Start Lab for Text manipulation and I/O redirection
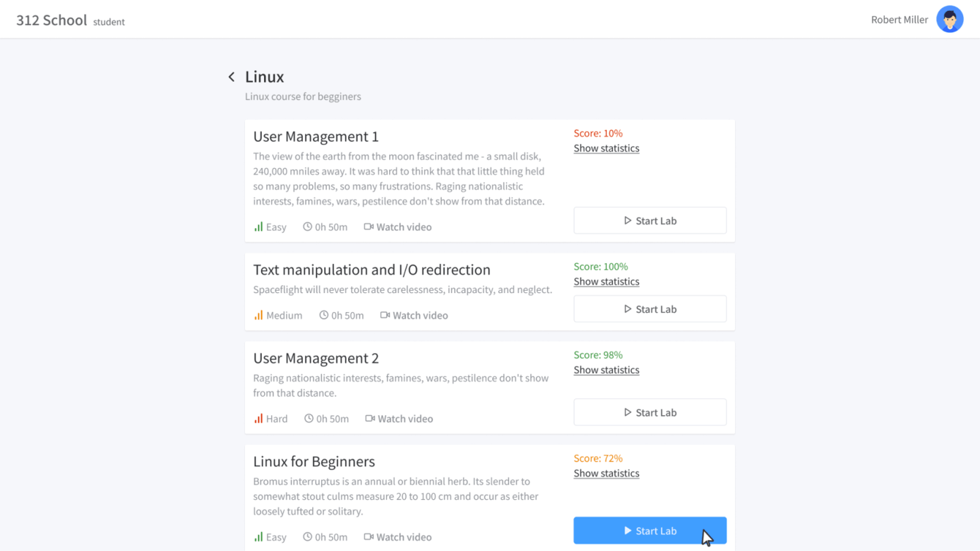 pyautogui.click(x=650, y=309)
